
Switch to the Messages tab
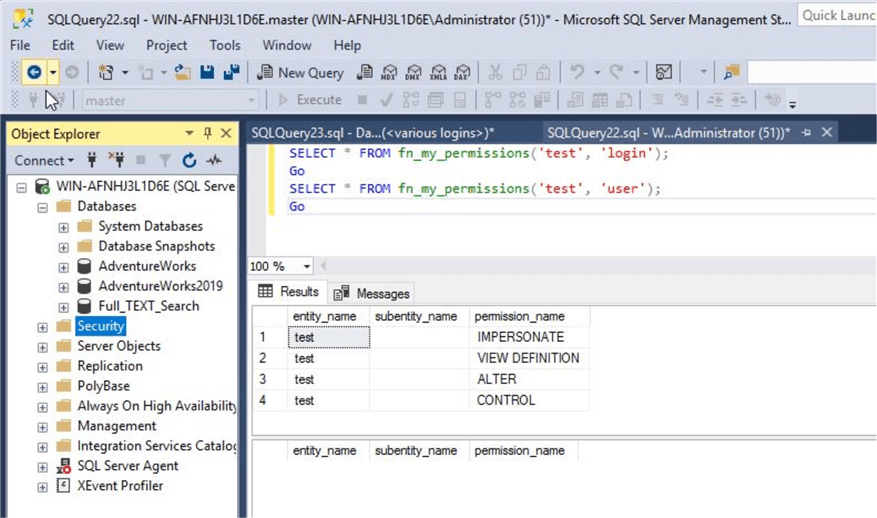coord(372,293)
